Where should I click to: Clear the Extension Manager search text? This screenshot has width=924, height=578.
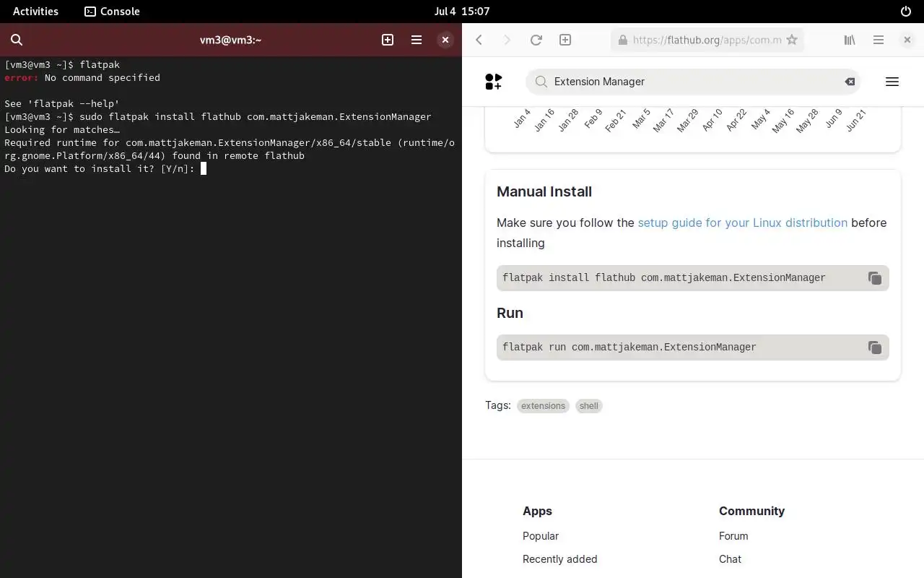point(850,82)
